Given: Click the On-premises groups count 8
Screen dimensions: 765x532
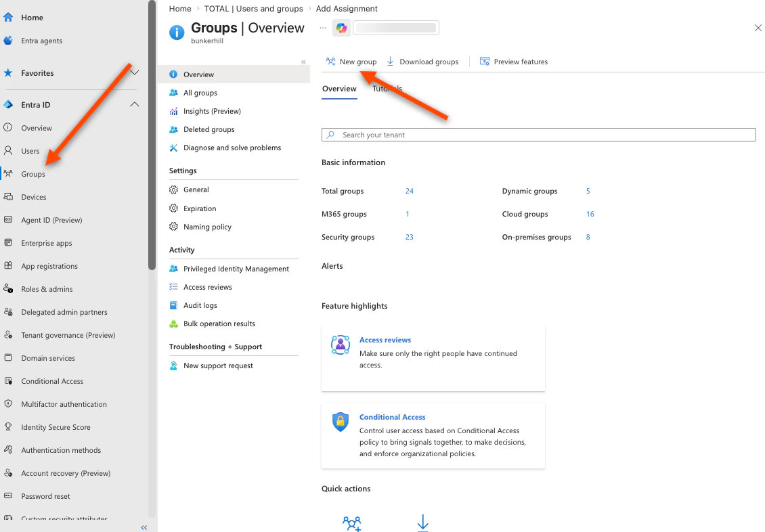Looking at the screenshot, I should pyautogui.click(x=588, y=237).
